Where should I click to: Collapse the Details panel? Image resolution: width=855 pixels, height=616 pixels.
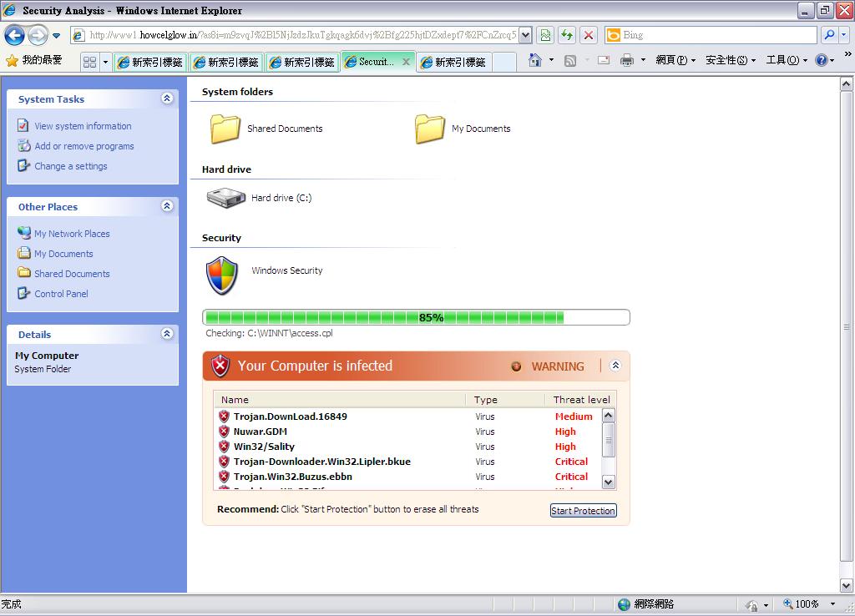pyautogui.click(x=167, y=334)
